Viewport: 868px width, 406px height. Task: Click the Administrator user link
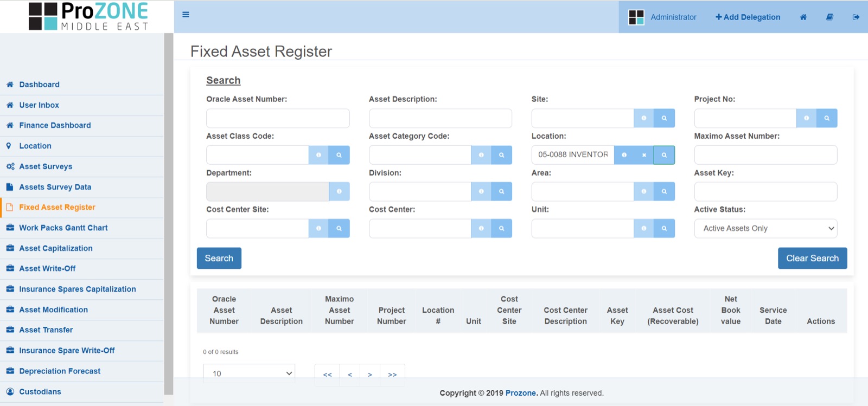click(x=673, y=17)
